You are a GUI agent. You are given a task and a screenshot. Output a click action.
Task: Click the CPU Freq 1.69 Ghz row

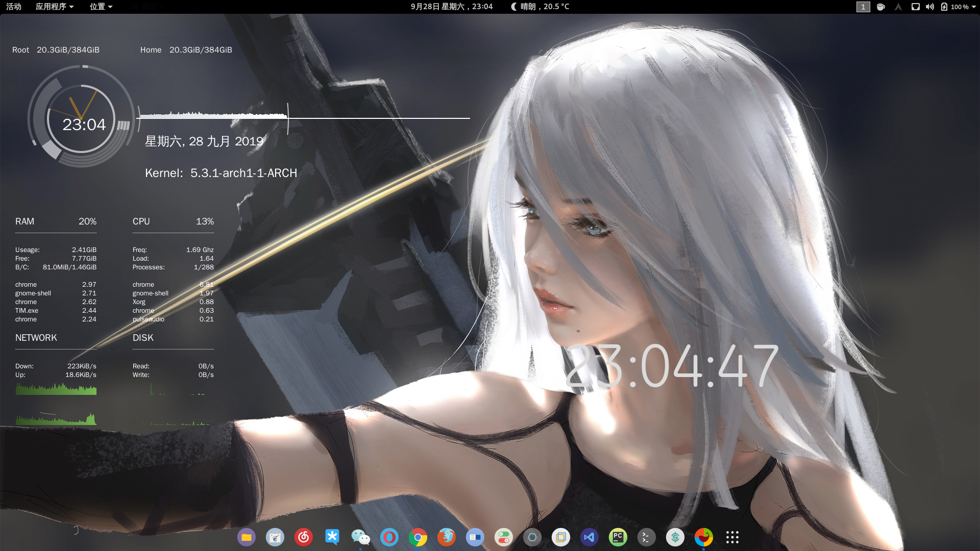173,250
